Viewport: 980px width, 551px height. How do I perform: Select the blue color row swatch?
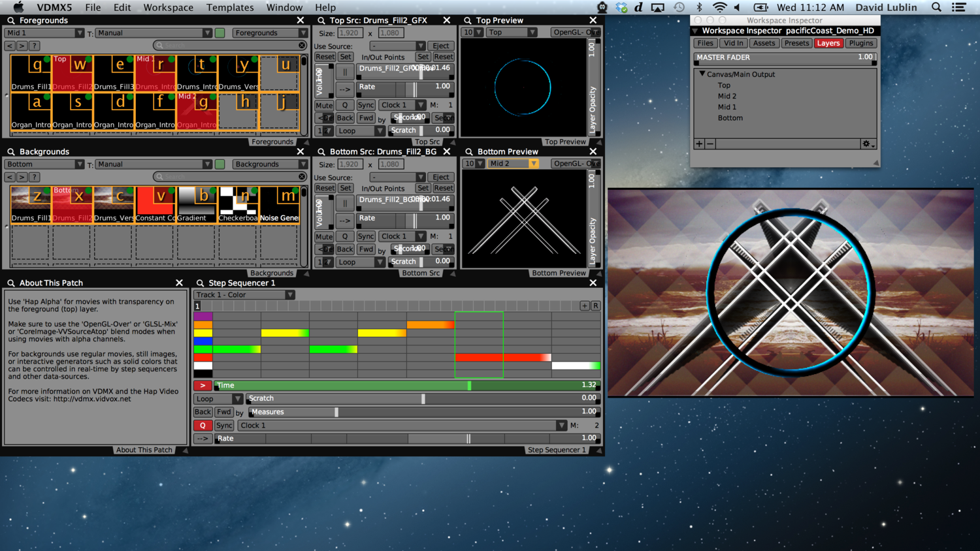click(203, 341)
